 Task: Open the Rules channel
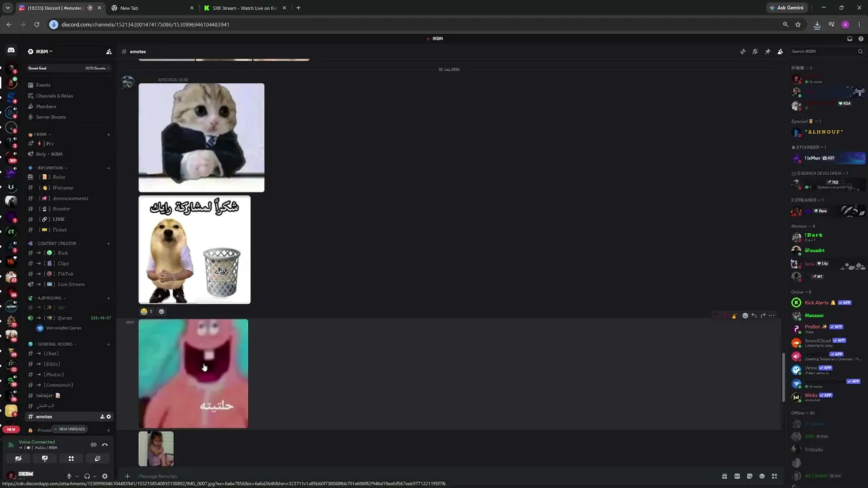[x=59, y=177]
